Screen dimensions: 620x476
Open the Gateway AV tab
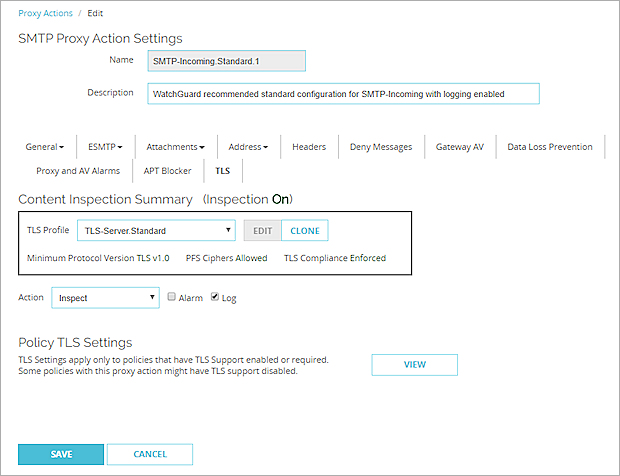tap(460, 147)
